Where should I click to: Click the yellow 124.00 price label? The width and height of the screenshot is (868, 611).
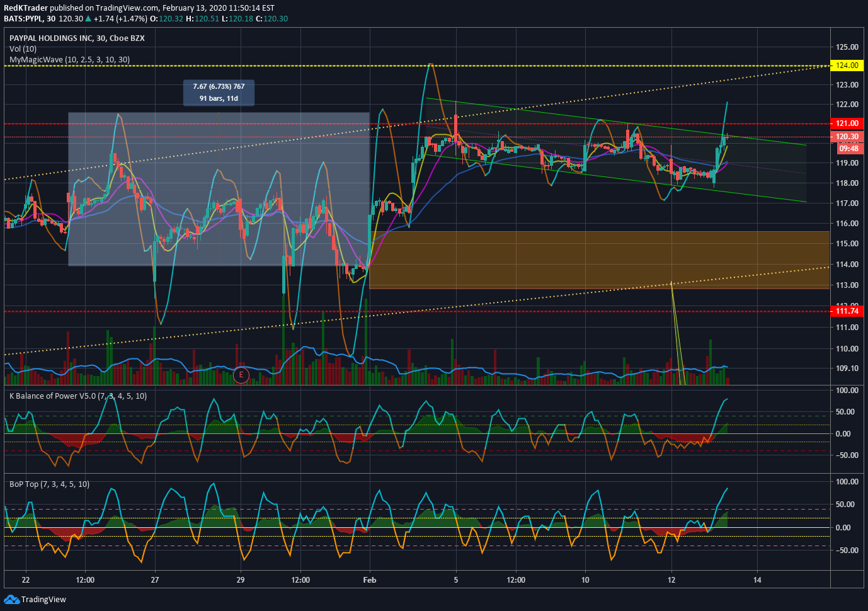pos(847,66)
